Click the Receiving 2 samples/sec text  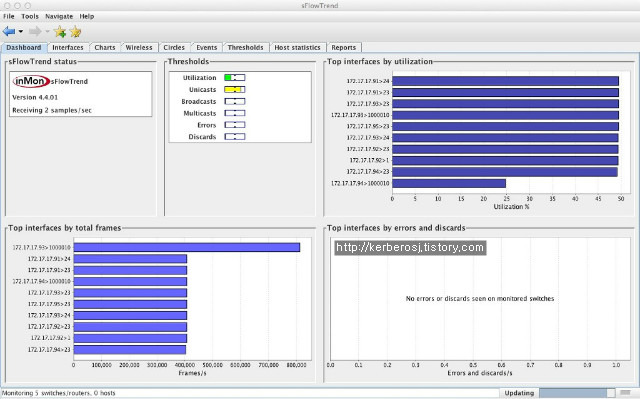[52, 110]
